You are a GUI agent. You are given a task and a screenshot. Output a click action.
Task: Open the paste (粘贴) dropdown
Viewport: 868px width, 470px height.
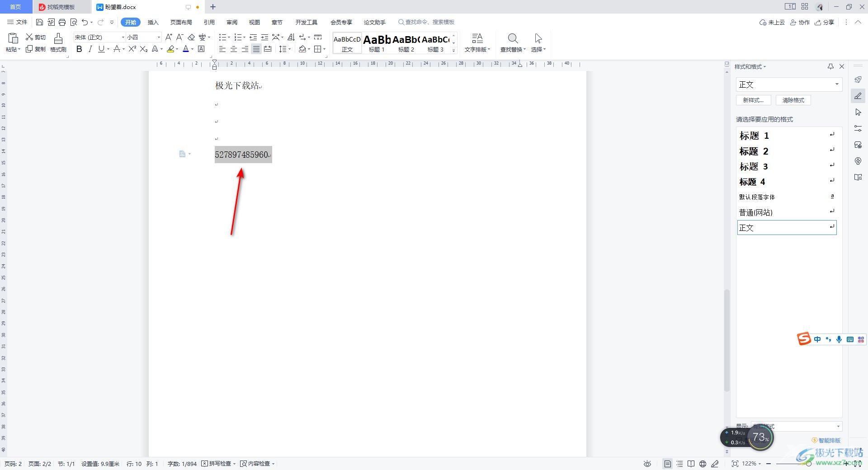[x=13, y=49]
